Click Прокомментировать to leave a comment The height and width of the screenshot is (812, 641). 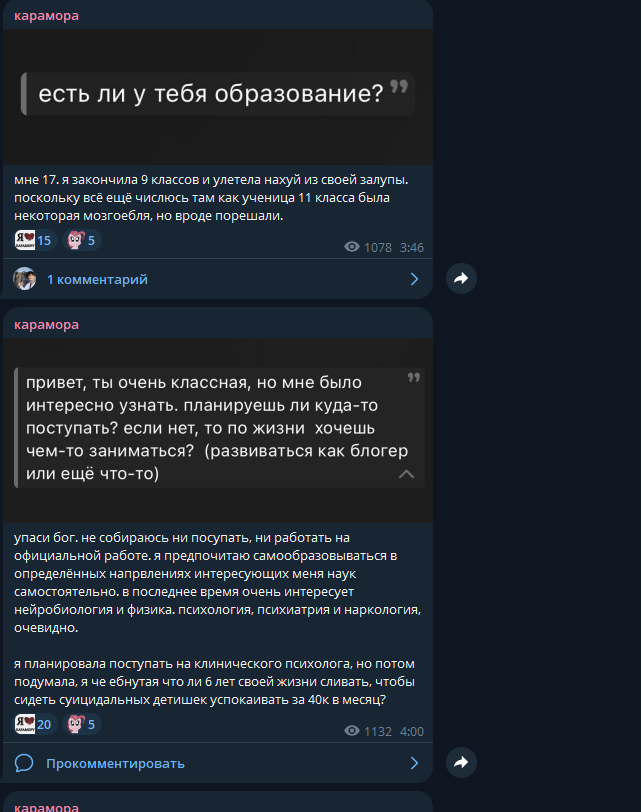(x=115, y=763)
